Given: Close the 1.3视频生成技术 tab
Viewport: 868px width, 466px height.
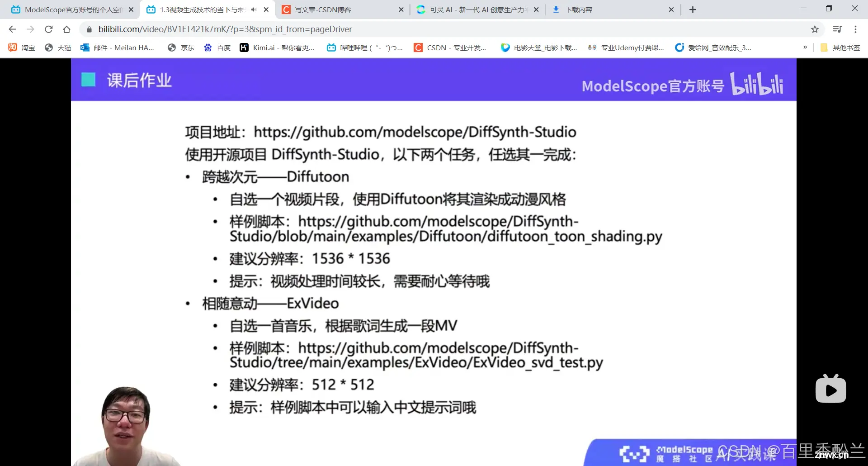Looking at the screenshot, I should [266, 10].
